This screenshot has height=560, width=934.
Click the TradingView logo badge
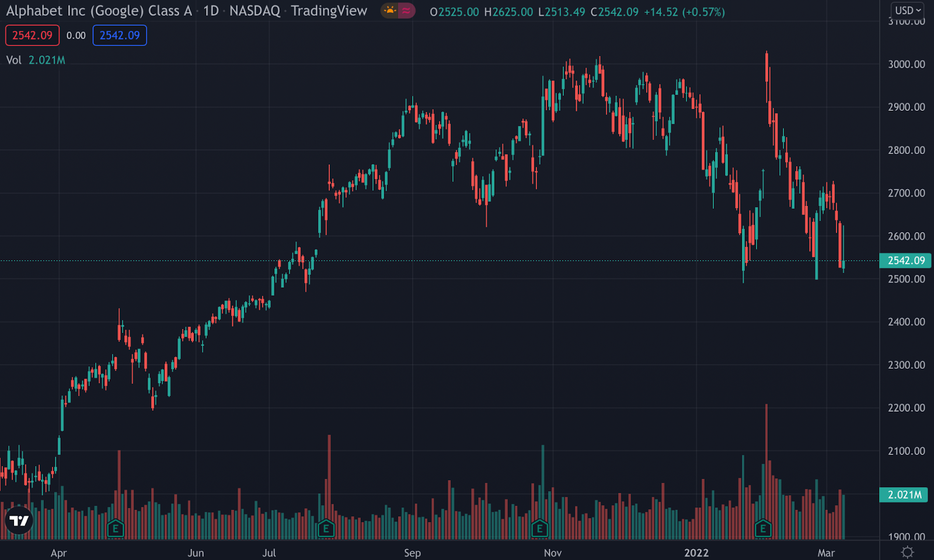tap(19, 521)
